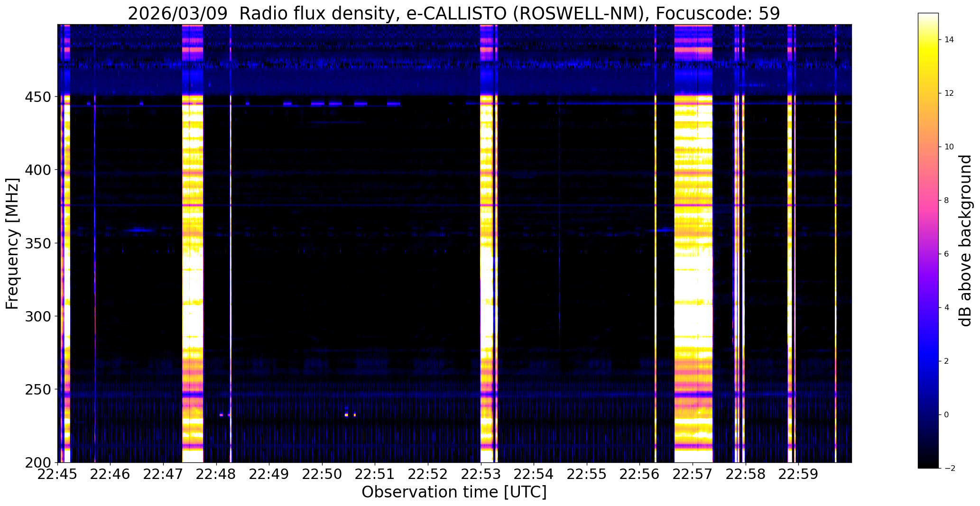Click the 22:49 time tick label
Screen dimensions: 980x506
pos(269,474)
